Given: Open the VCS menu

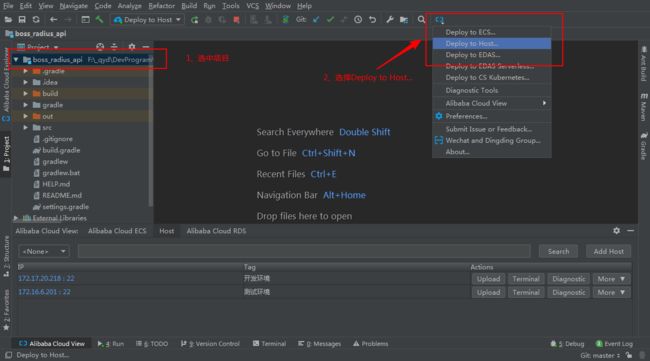Looking at the screenshot, I should click(x=252, y=6).
